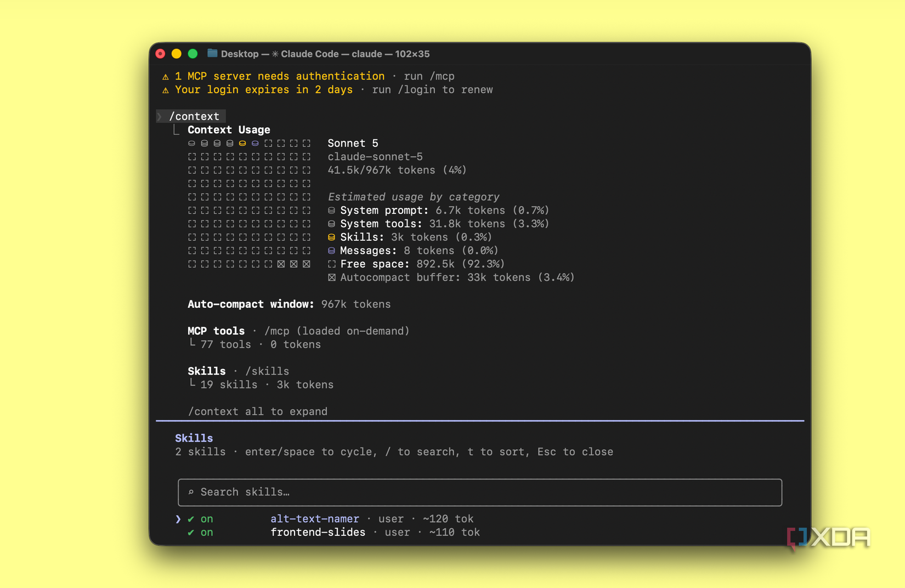Click '/context all to expand' hint
This screenshot has height=588, width=905.
click(x=258, y=412)
